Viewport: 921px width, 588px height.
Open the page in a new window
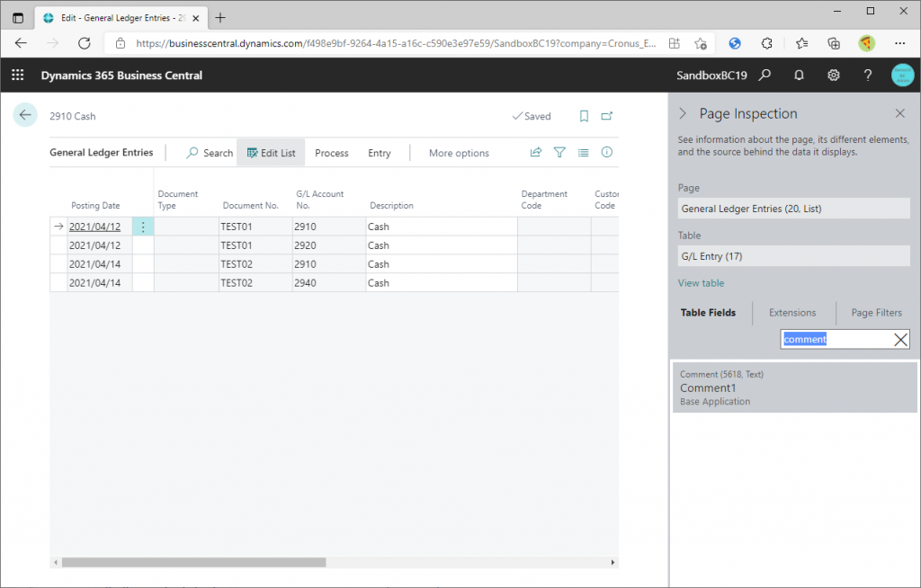607,116
